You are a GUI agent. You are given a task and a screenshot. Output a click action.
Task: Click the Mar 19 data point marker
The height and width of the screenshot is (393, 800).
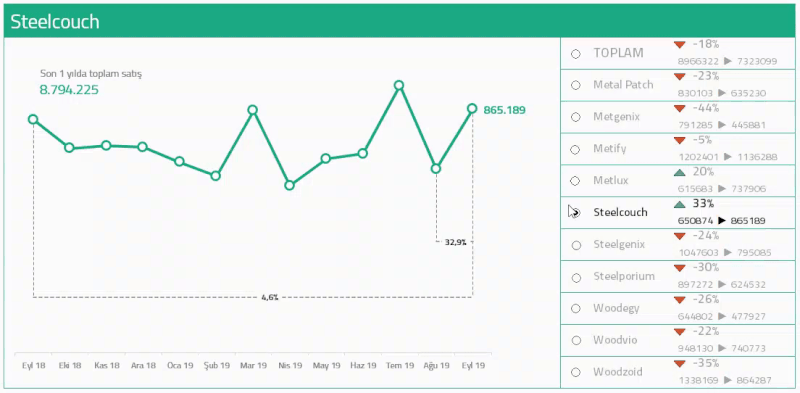point(252,110)
